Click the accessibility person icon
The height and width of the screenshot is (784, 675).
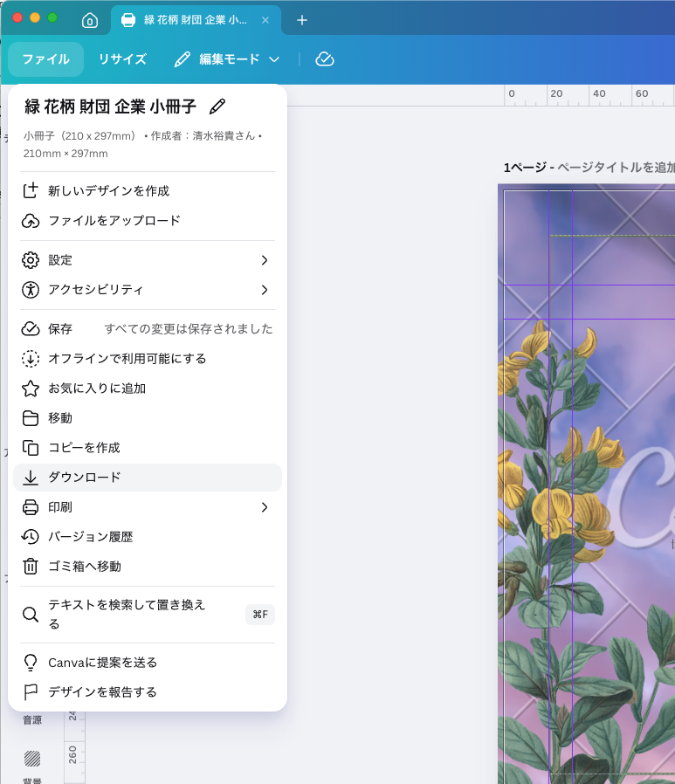[x=31, y=290]
